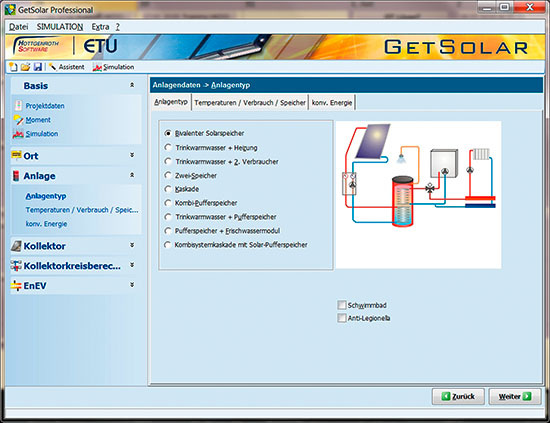
Task: Click the Save diskette toolbar icon
Action: 38,67
